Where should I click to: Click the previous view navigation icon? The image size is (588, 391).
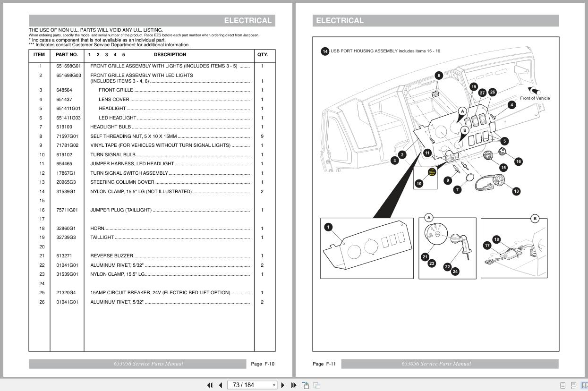point(306,385)
